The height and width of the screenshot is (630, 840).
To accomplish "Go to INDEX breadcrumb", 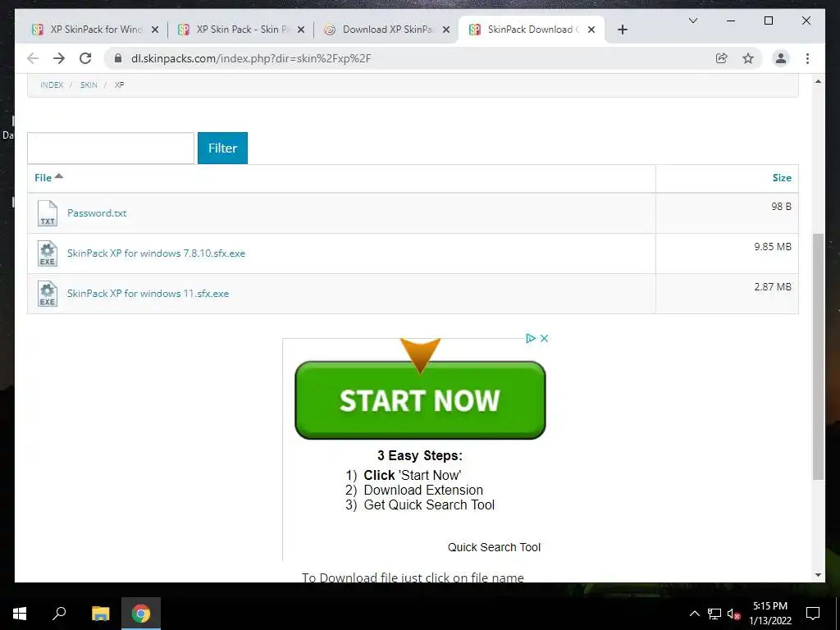I will point(52,84).
